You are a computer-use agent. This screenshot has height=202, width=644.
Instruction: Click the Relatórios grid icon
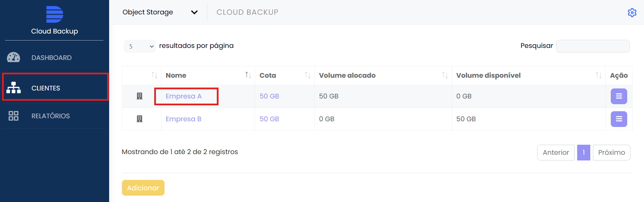[x=13, y=116]
